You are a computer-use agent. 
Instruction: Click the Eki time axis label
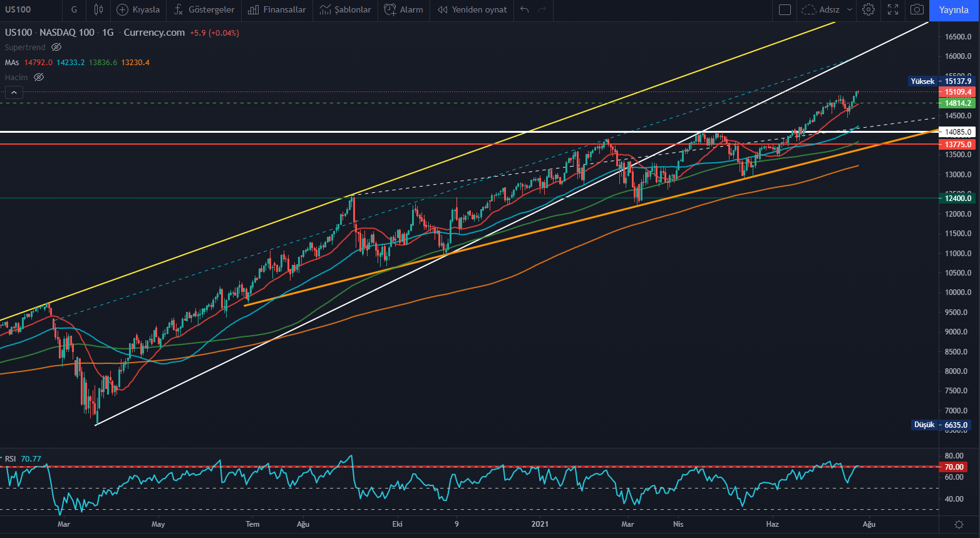point(397,524)
